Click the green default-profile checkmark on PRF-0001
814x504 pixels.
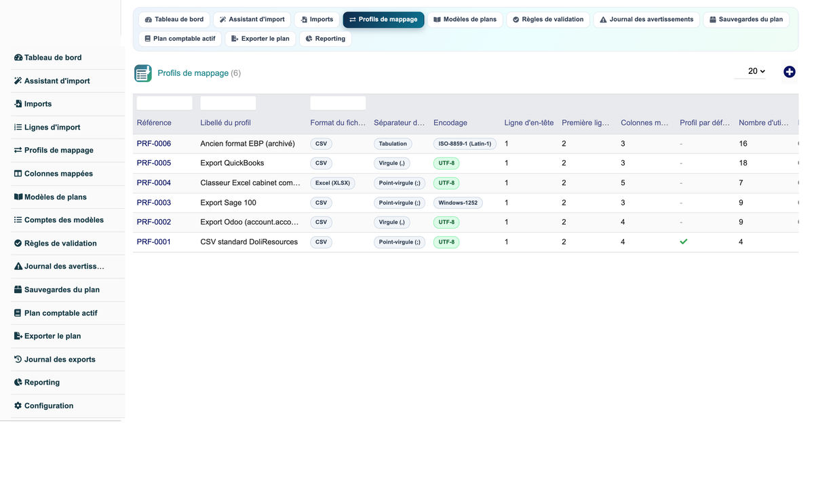(x=684, y=241)
